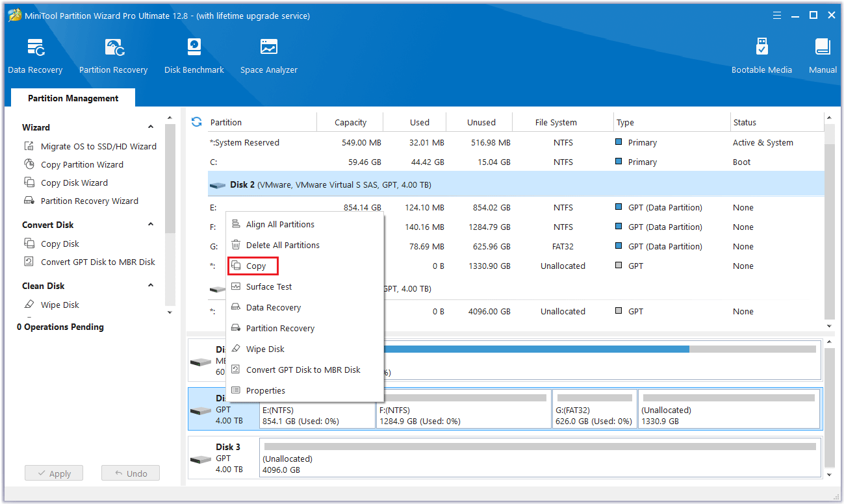844x504 pixels.
Task: Click the Undo button
Action: coord(131,473)
